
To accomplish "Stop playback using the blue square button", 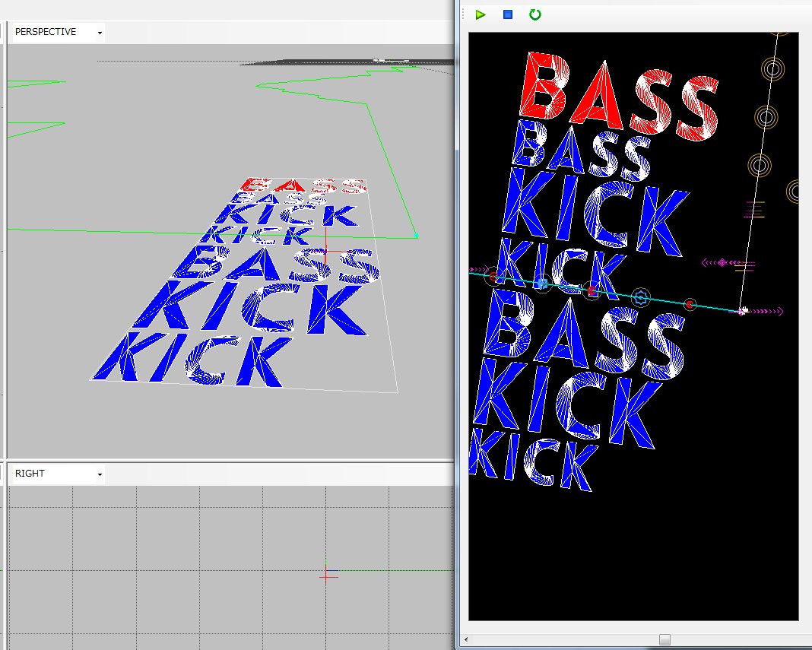I will (x=507, y=14).
